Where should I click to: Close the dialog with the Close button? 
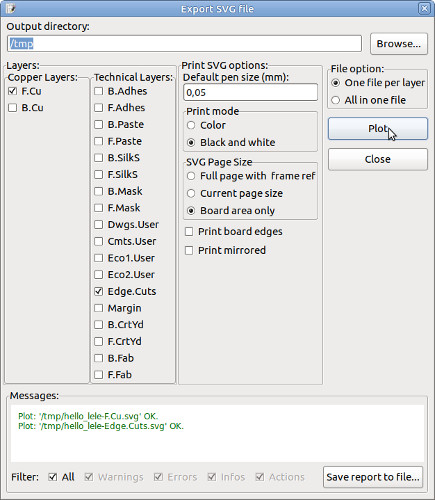click(378, 159)
